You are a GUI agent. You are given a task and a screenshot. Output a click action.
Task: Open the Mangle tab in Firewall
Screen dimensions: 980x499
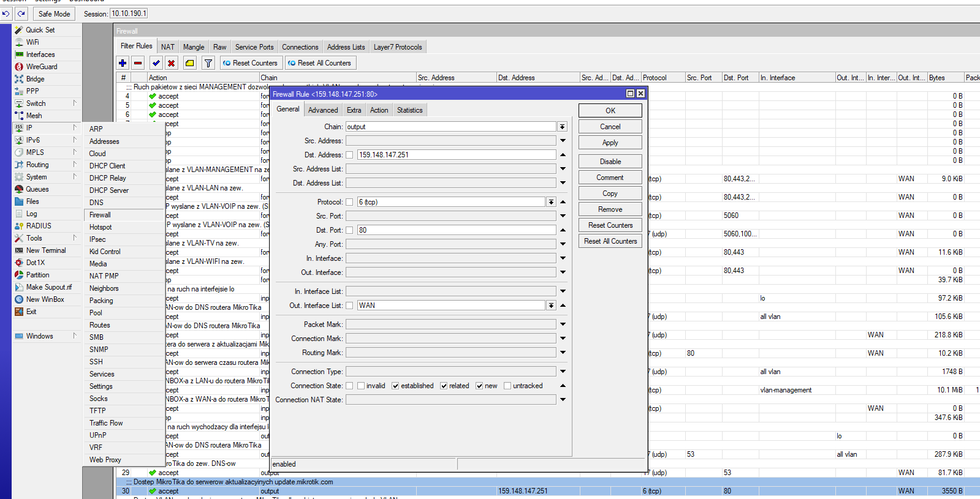point(194,47)
